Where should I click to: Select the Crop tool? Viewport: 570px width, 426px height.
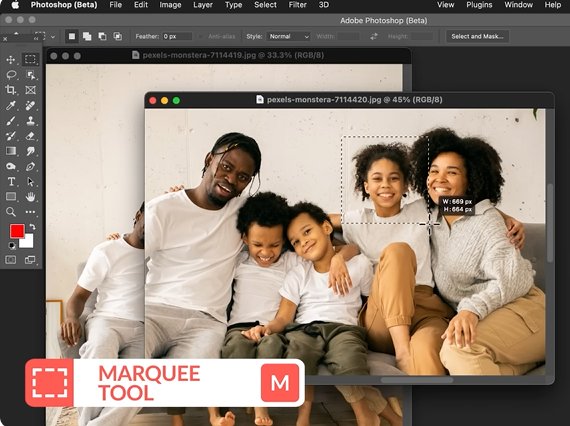point(11,90)
